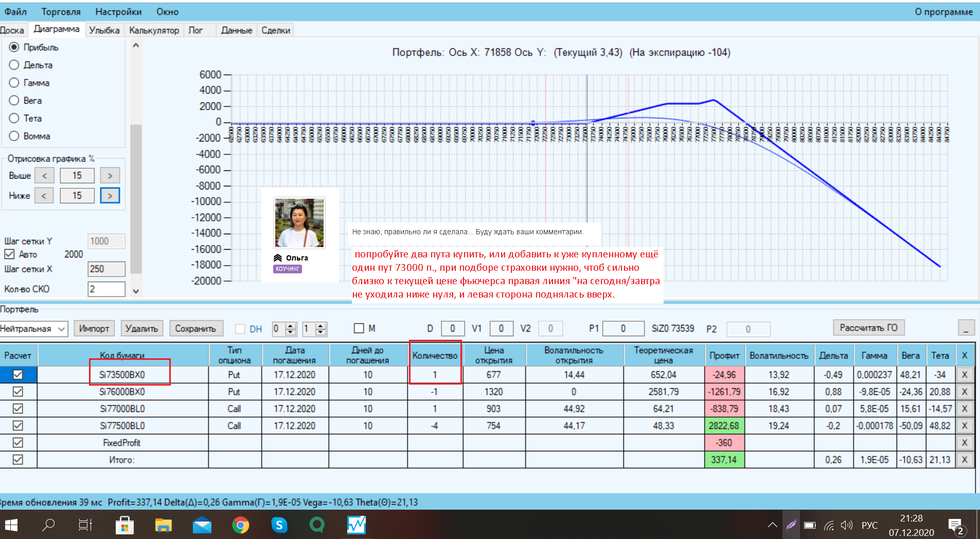Launch Google Chrome from taskbar
This screenshot has height=539, width=980.
coord(240,525)
